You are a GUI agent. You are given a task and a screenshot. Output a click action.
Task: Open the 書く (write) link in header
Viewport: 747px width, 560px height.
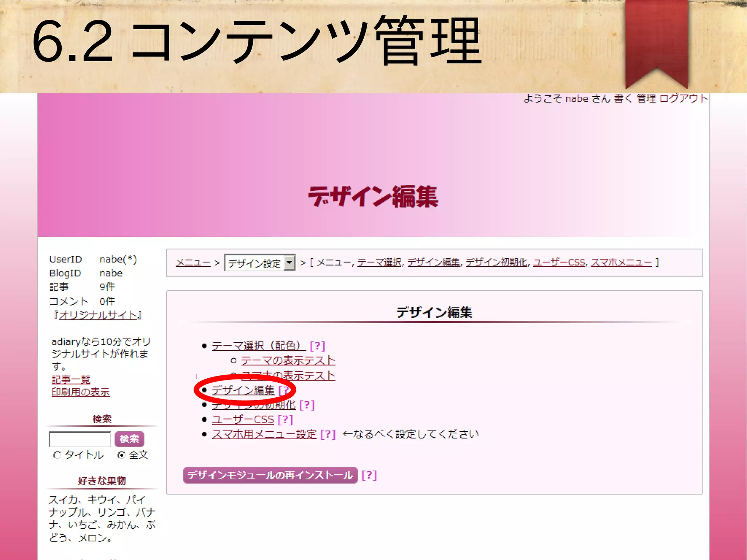[x=623, y=99]
